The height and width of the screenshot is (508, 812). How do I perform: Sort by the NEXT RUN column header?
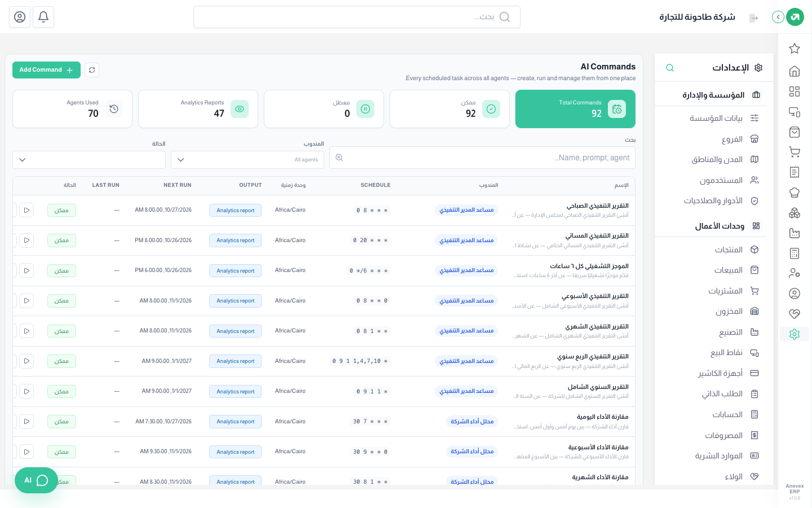[178, 185]
